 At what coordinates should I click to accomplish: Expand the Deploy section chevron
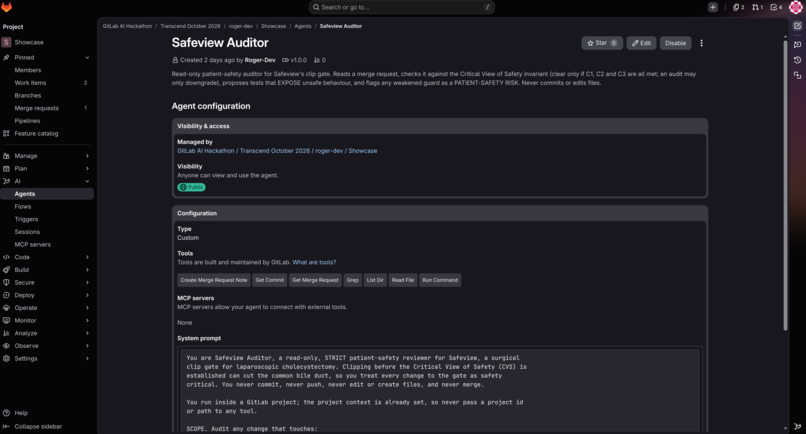[87, 295]
